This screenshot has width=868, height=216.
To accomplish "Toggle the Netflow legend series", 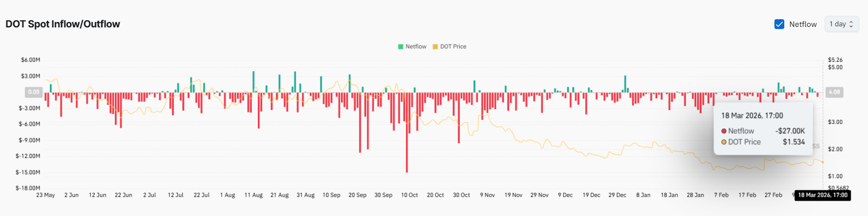I will (412, 47).
